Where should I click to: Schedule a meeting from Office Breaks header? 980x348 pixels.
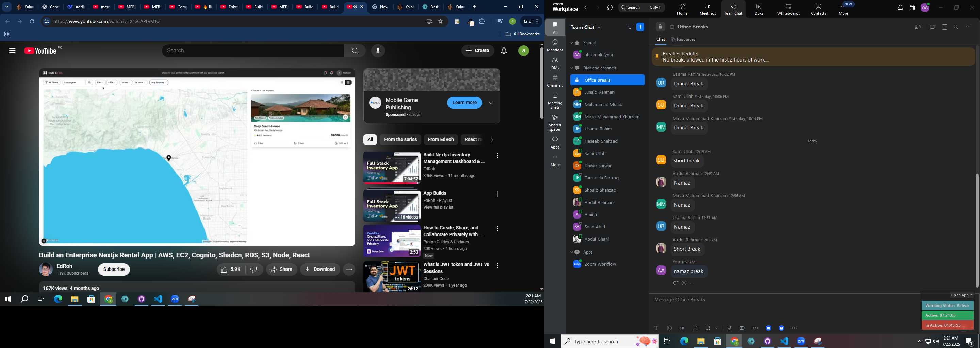(x=945, y=27)
